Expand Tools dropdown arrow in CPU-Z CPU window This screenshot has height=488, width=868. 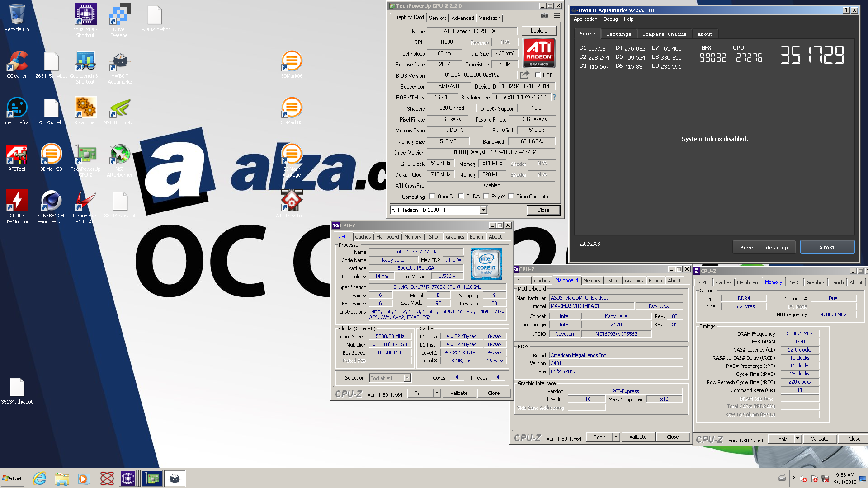[437, 394]
